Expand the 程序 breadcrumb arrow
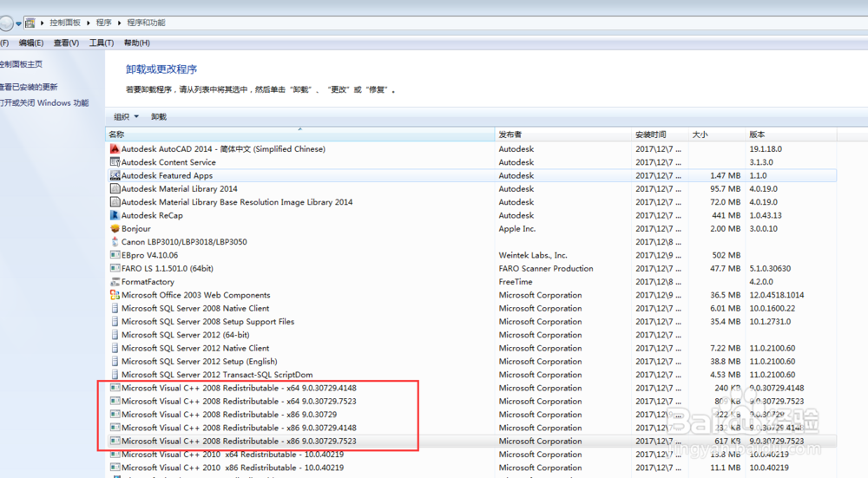 119,23
